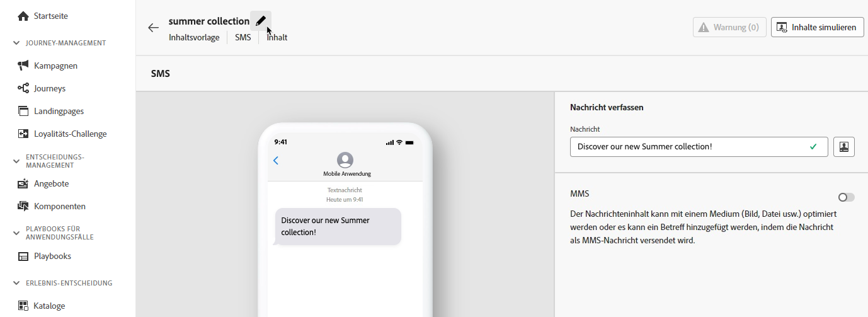868x317 pixels.
Task: Go back with the left arrow icon
Action: click(x=153, y=28)
